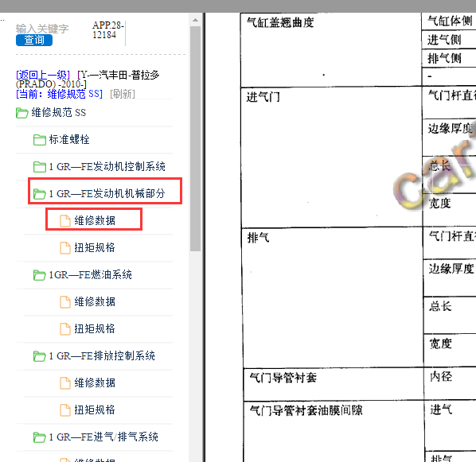The image size is (476, 462).
Task: Open 扭矩规格 under 燃油系统
Action: [95, 329]
